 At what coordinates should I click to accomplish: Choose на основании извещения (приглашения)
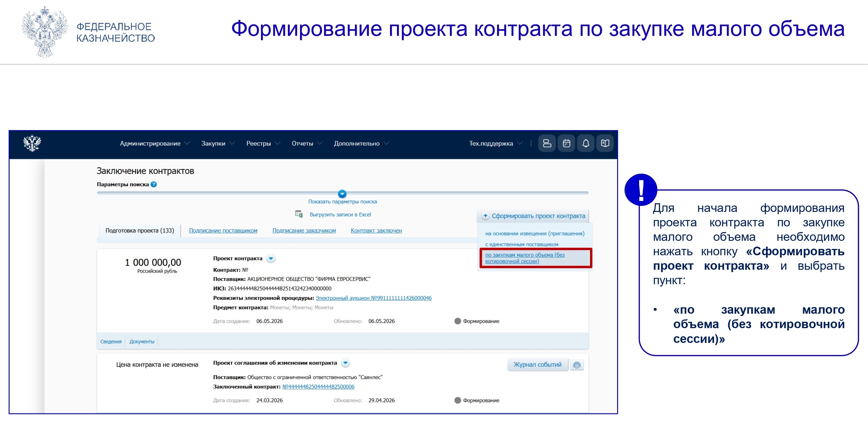tap(535, 233)
